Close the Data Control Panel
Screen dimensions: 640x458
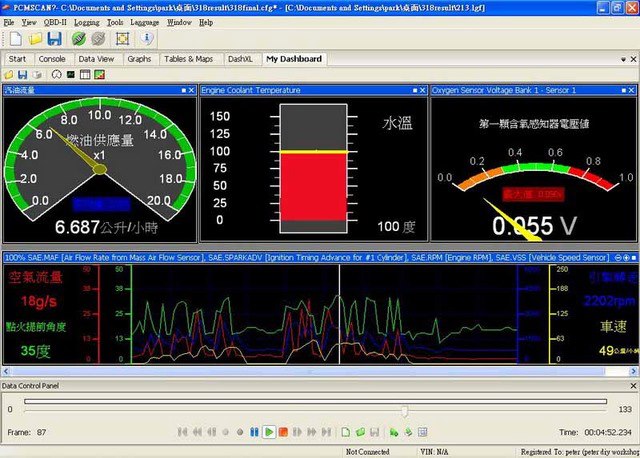click(632, 385)
